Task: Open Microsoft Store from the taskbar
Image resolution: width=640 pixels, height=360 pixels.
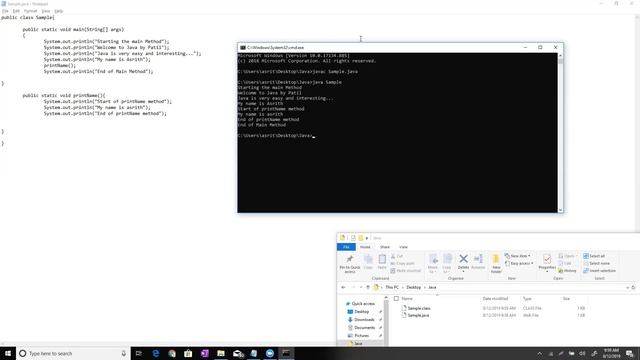Action: point(188,353)
